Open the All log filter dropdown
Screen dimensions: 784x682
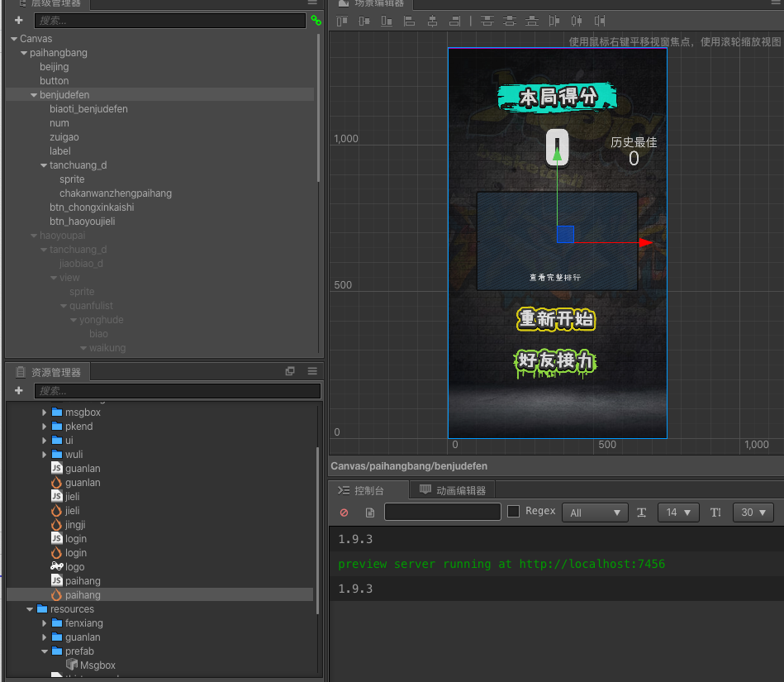[595, 513]
